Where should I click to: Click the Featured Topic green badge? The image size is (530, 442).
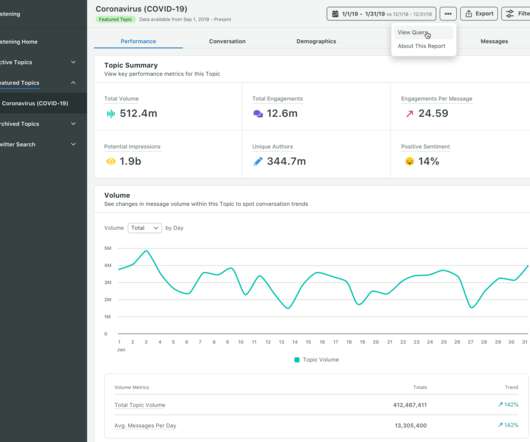pos(115,20)
